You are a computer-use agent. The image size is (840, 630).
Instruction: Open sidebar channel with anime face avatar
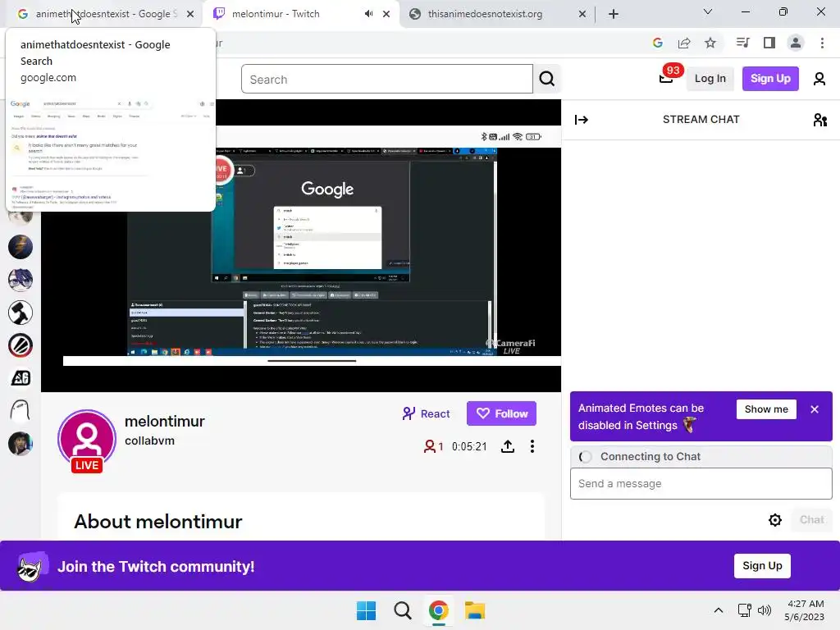pos(21,280)
